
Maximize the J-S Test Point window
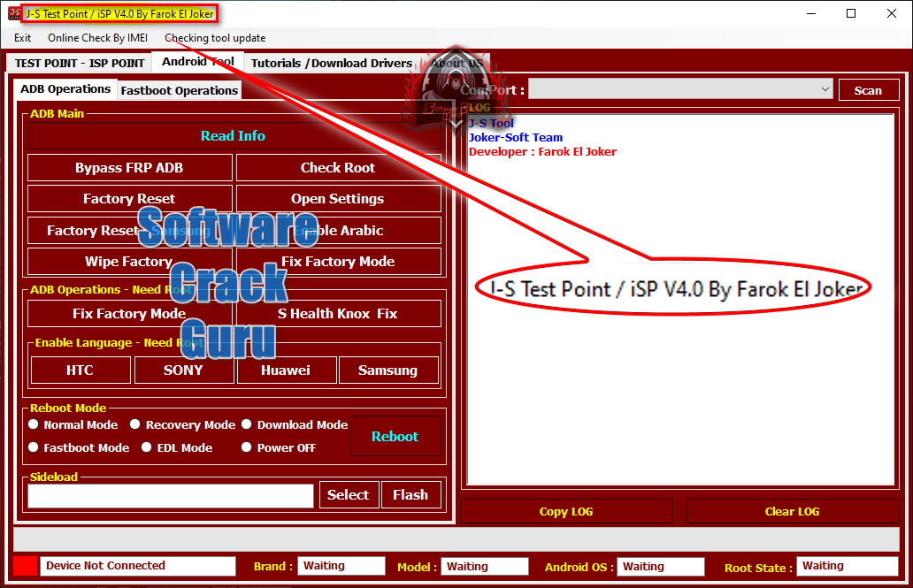click(851, 13)
